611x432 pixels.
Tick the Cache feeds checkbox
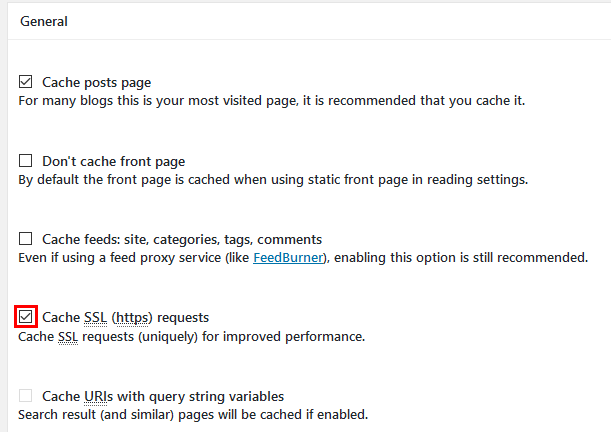tap(27, 239)
